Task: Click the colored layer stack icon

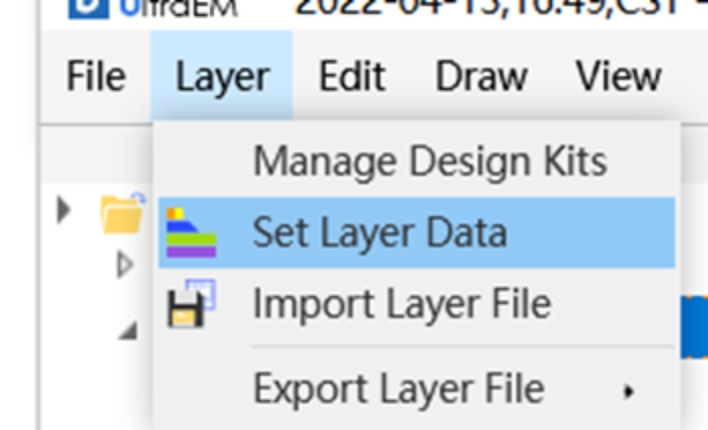Action: (x=190, y=233)
